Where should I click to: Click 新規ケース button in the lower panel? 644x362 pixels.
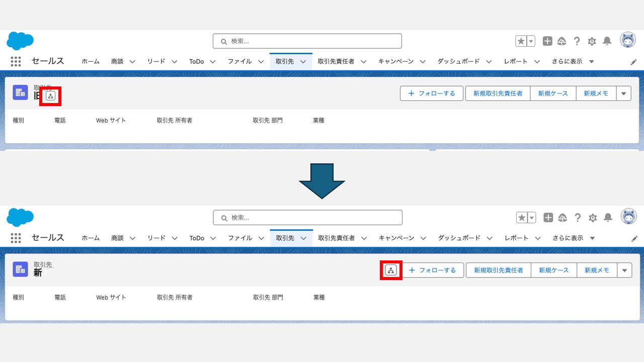(x=553, y=270)
